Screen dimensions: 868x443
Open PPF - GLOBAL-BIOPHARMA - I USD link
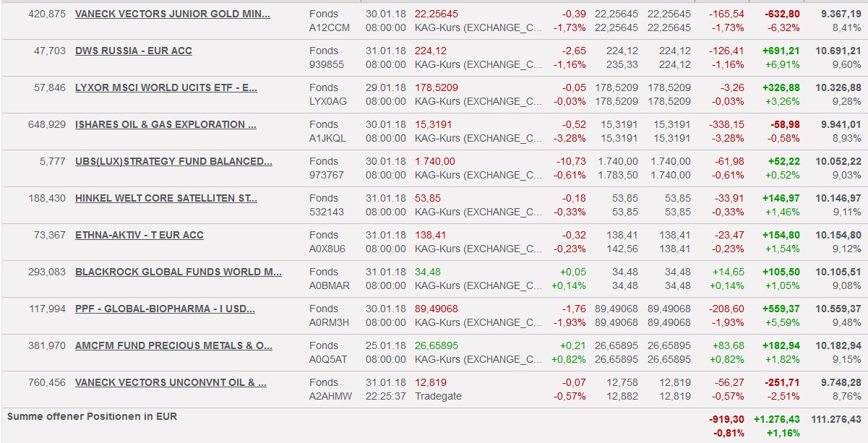pyautogui.click(x=165, y=309)
